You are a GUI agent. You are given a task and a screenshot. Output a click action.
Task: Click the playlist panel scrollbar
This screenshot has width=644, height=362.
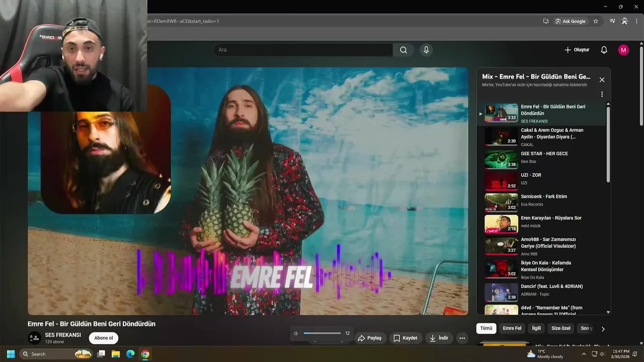(x=608, y=145)
